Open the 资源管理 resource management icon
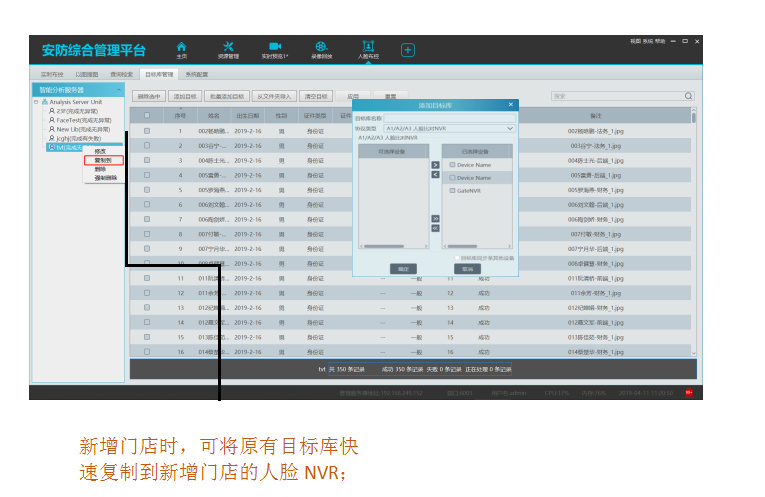The height and width of the screenshot is (497, 765). coord(227,49)
